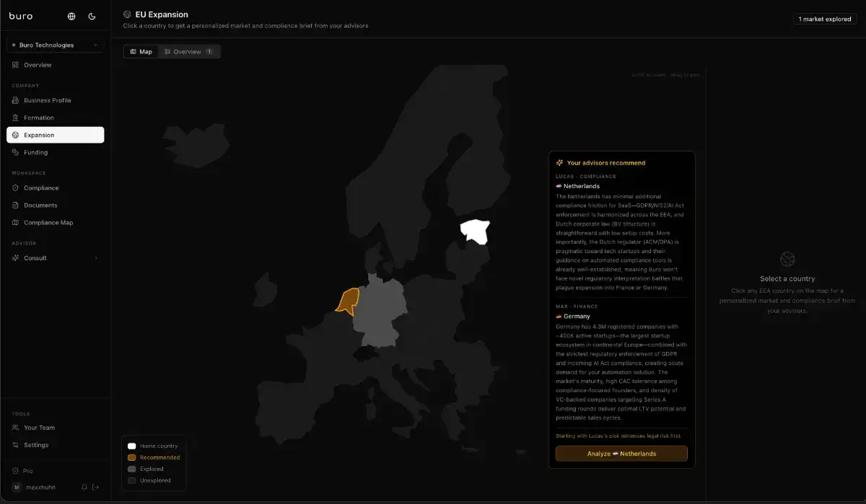Select the orange Netherlands on the map

[349, 300]
